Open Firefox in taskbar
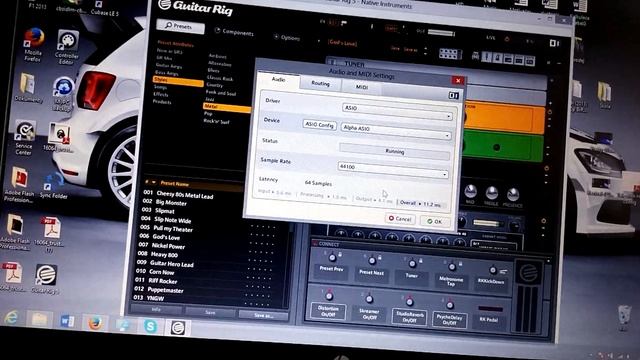Viewport: 640px width, 360px height. coord(95,323)
